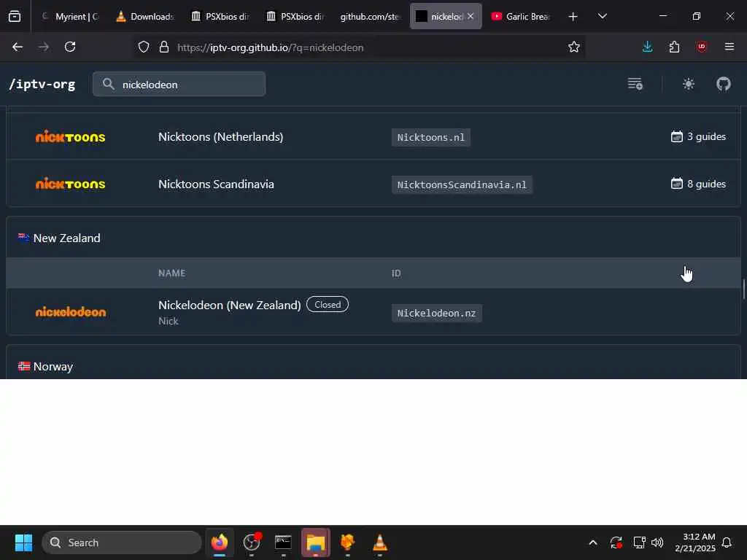Switch to the Garlic Bread YouTube tab
This screenshot has height=560, width=747.
point(521,17)
